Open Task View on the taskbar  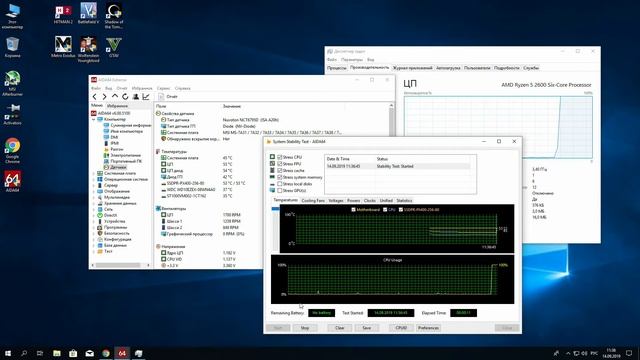pos(40,353)
